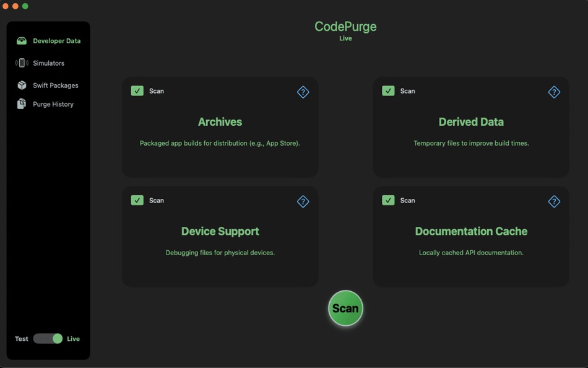Toggle Scan off for Documentation Cache
588x368 pixels.
coord(388,200)
